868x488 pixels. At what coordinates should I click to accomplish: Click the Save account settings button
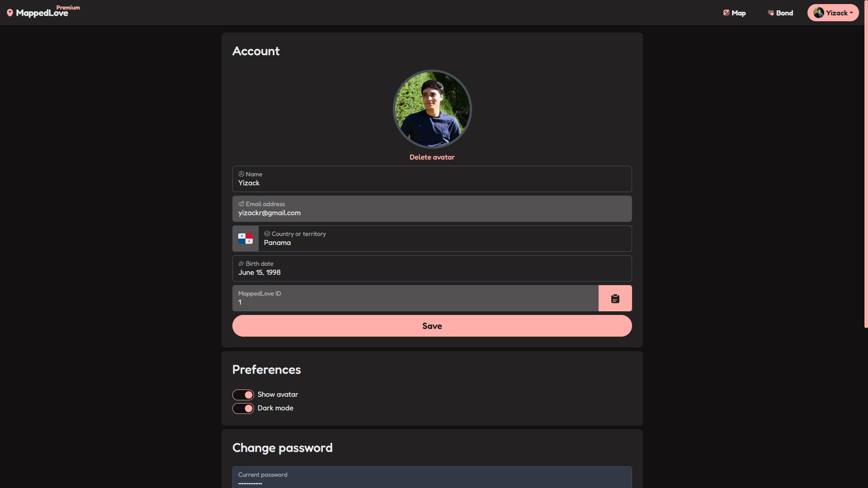click(x=432, y=325)
